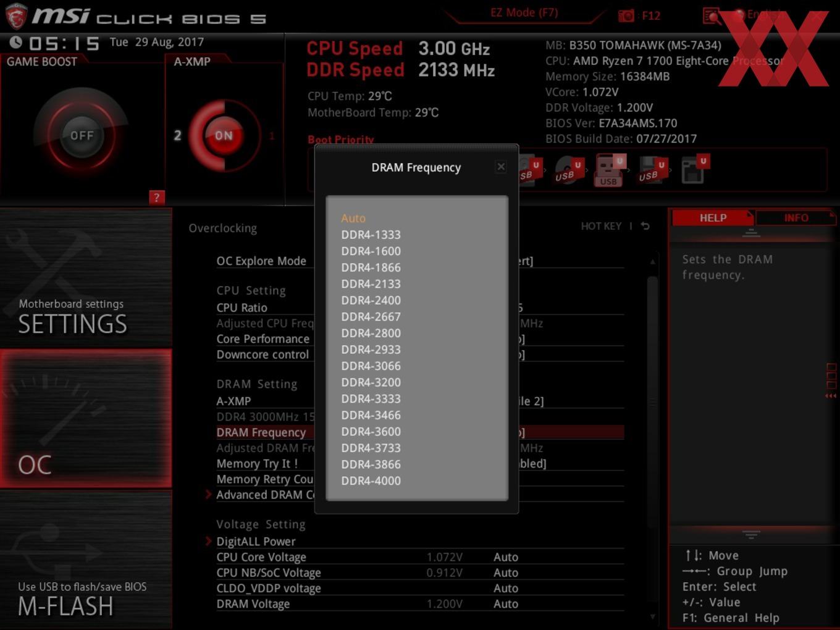Screen dimensions: 840x630
Task: Choose DDR4-3733 frequency option
Action: click(x=371, y=448)
